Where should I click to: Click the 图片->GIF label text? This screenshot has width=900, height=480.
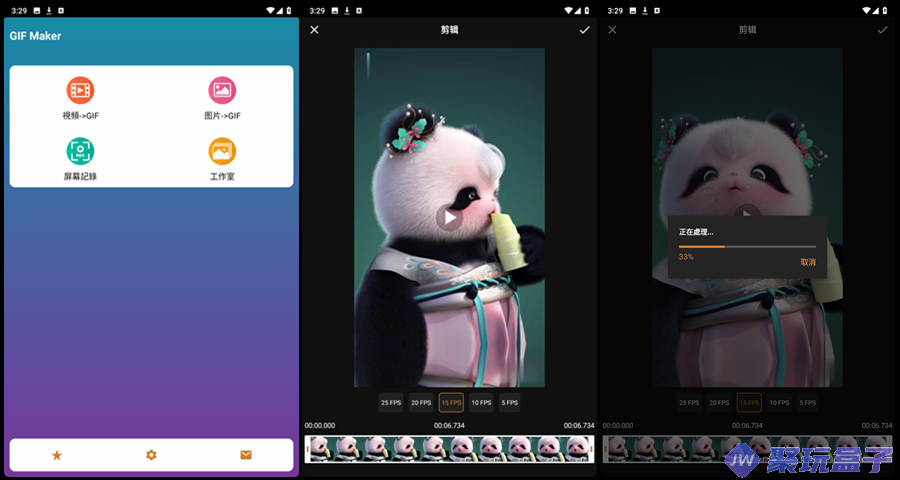(x=222, y=115)
